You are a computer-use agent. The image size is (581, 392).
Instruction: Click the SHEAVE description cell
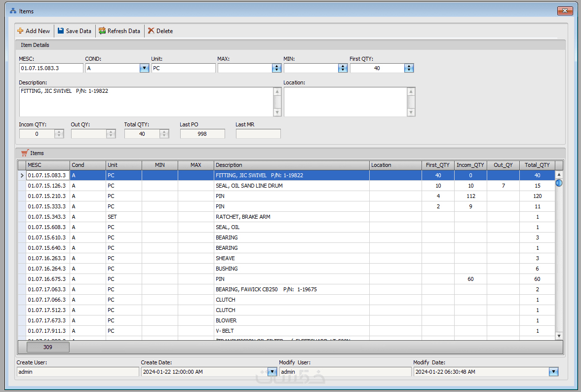pyautogui.click(x=292, y=258)
